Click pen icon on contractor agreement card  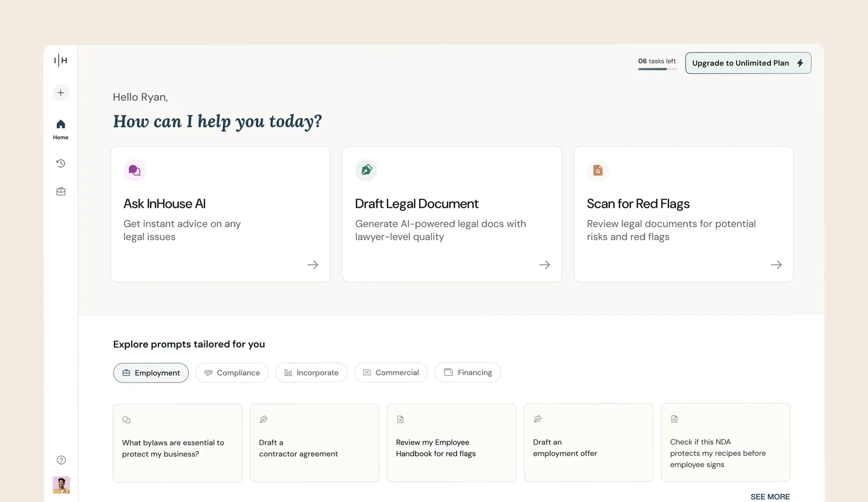coord(264,419)
